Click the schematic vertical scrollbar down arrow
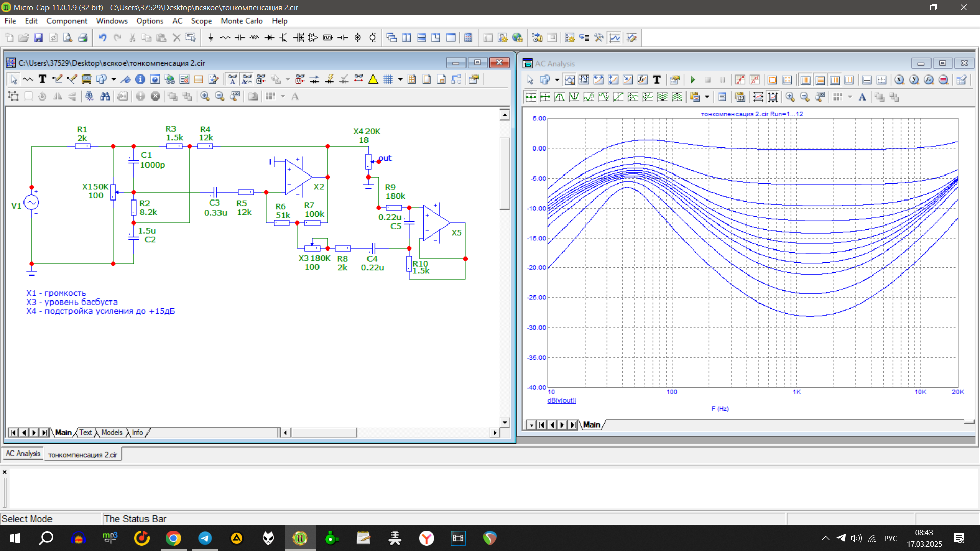The height and width of the screenshot is (551, 980). 505,422
